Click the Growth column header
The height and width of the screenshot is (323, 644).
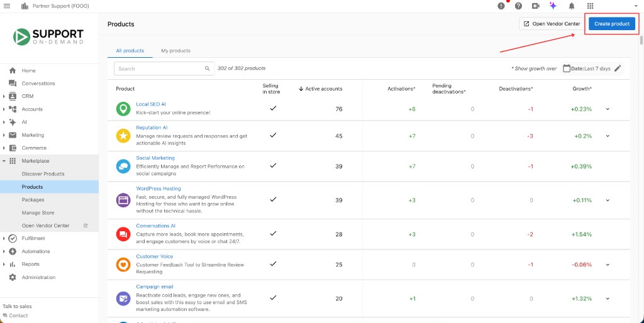[582, 89]
